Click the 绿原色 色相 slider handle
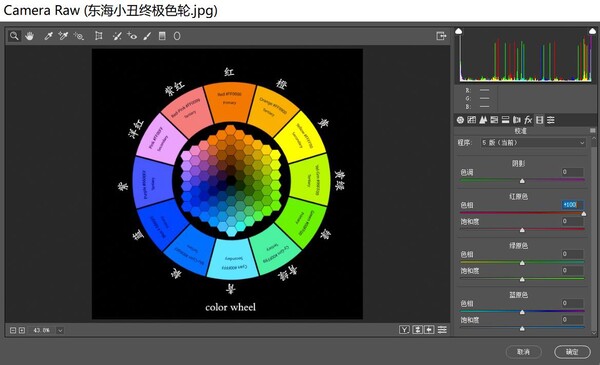 point(522,263)
